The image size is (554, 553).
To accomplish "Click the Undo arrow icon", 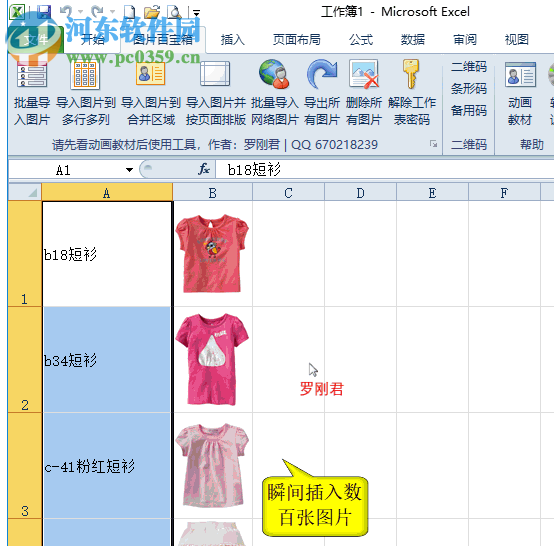I will pyautogui.click(x=66, y=11).
